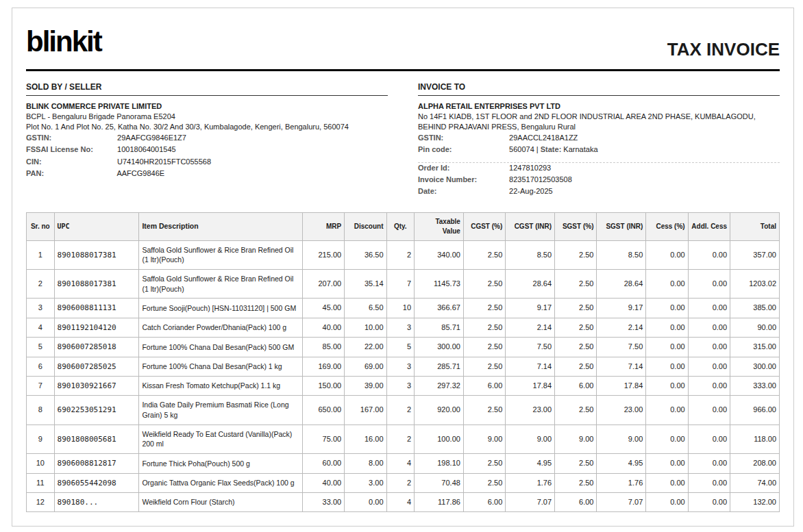
Task: Click BLINK COMMERCE PRIVATE LIMITED seller name
Action: pos(94,106)
